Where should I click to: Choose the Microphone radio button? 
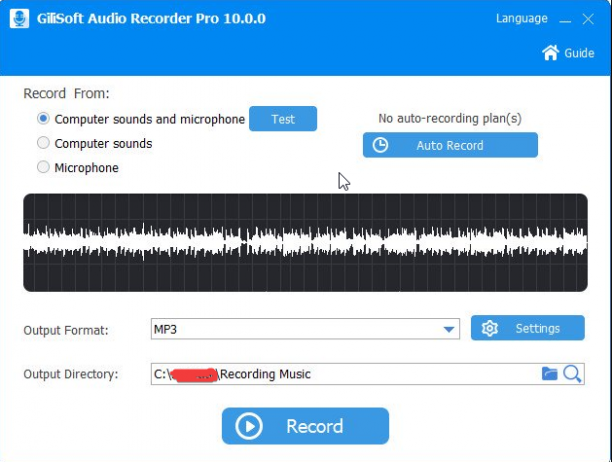coord(43,167)
